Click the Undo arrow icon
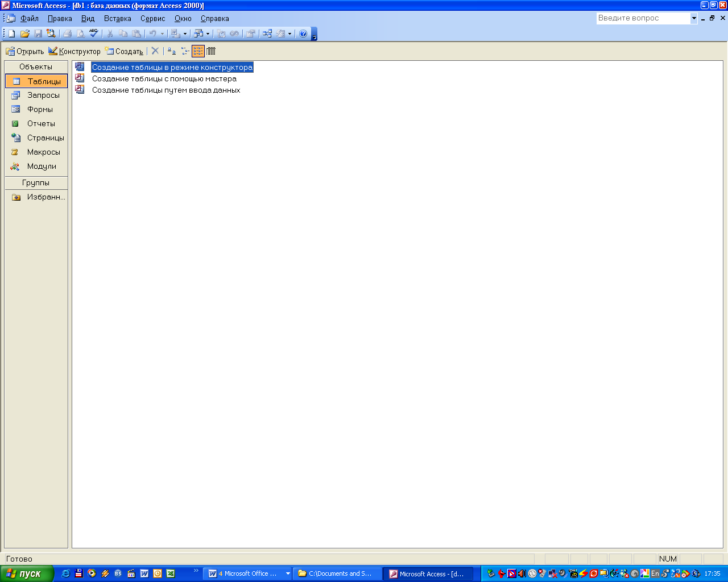728x582 pixels. click(153, 34)
